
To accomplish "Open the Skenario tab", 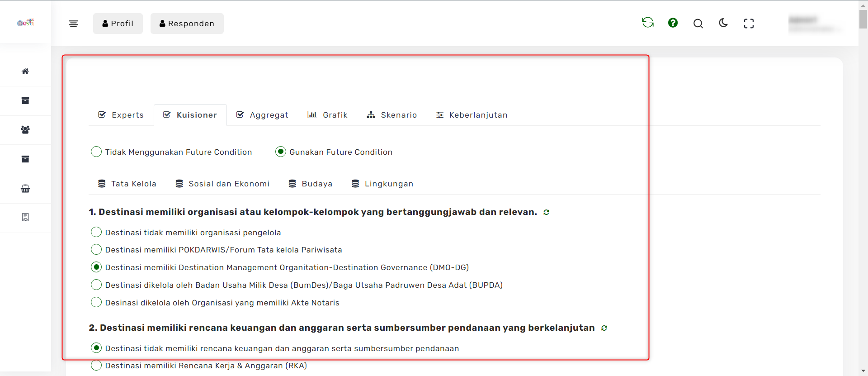I will [392, 115].
